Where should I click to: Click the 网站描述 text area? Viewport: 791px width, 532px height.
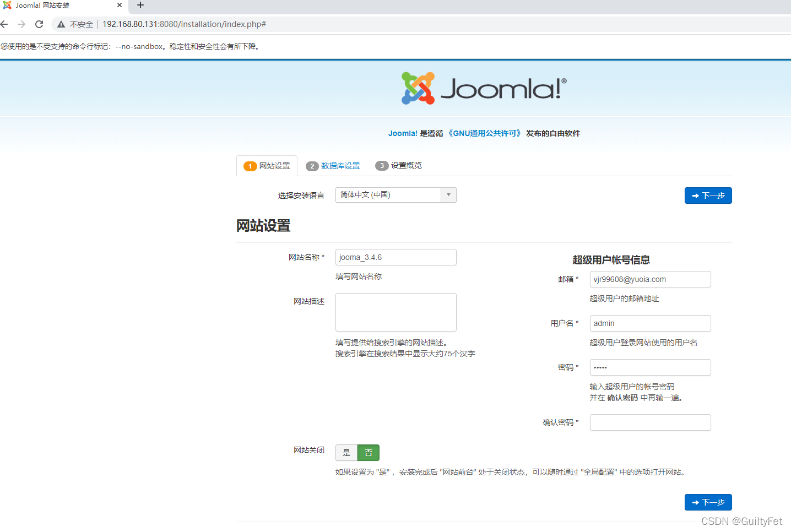(395, 312)
